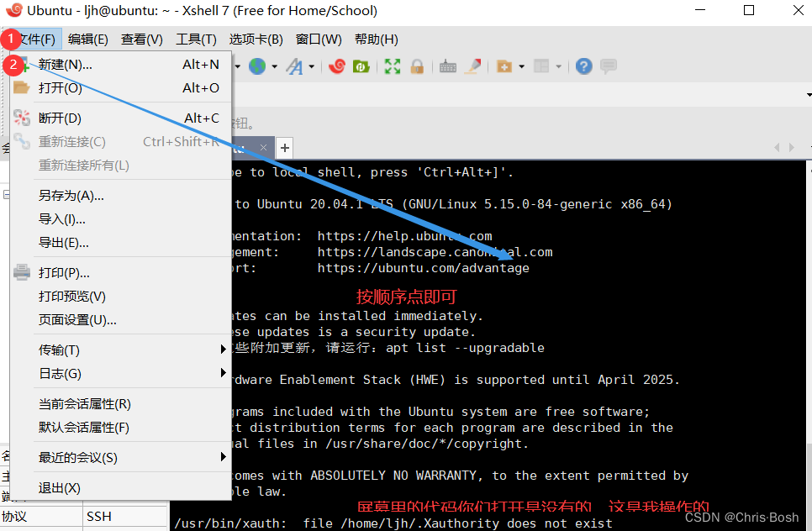The image size is (812, 531).
Task: Open the 文件(F) menu
Action: pos(36,39)
